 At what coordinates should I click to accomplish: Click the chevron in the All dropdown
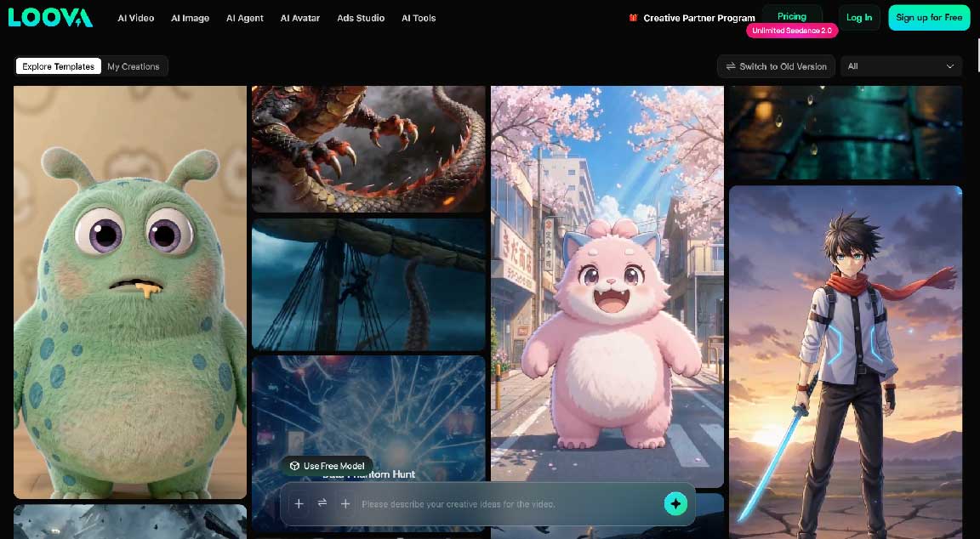[950, 66]
